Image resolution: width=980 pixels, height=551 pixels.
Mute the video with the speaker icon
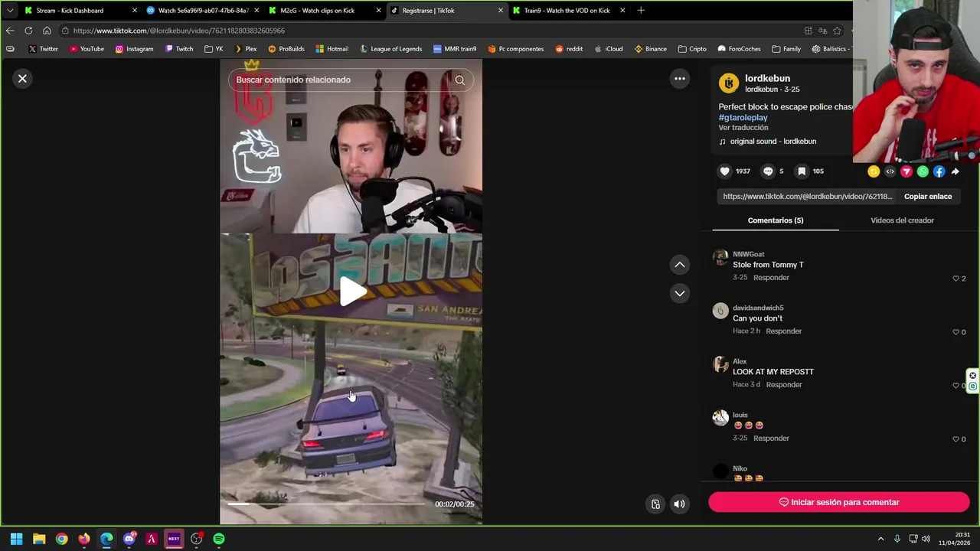[x=679, y=504]
